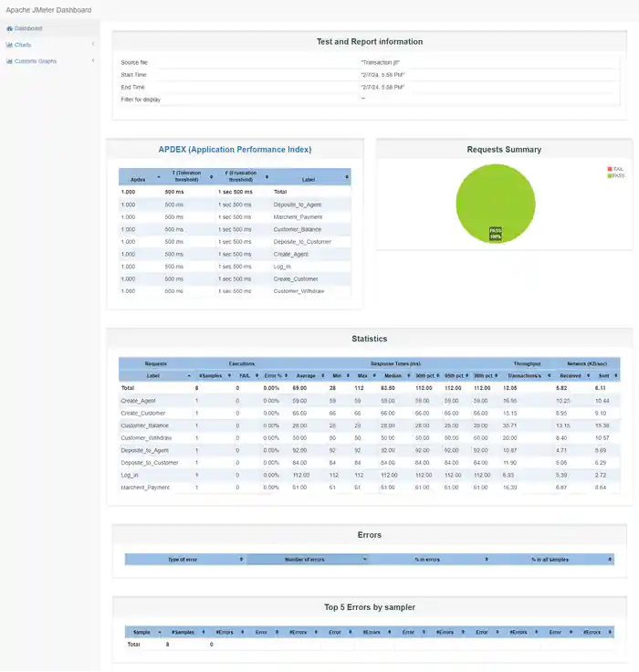Viewport: 639px width, 672px height.
Task: Click the green PASS legend swatch
Action: tap(610, 175)
